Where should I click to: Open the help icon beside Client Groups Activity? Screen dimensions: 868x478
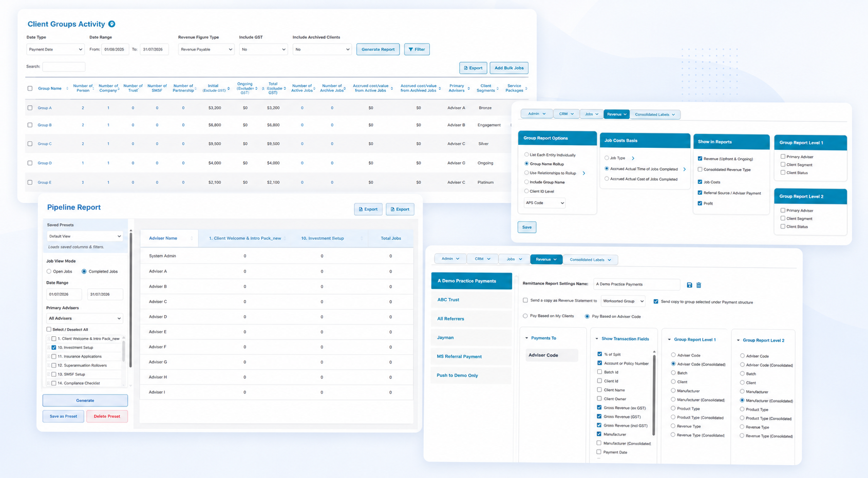click(x=111, y=24)
